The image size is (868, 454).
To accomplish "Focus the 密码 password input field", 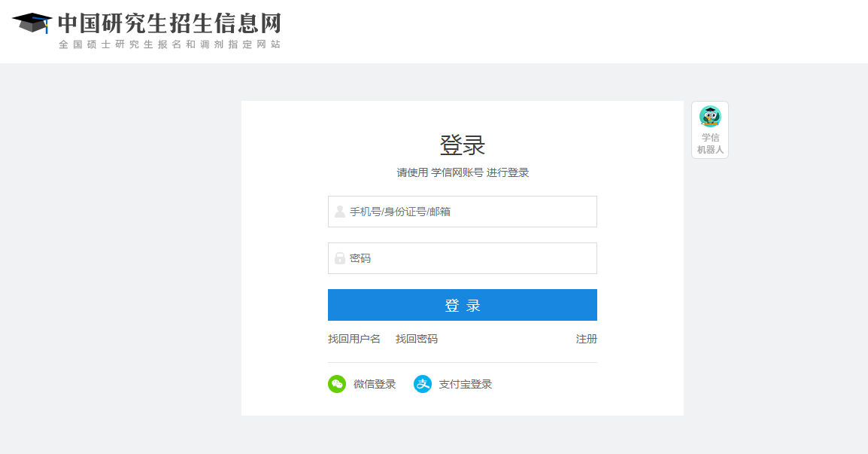I will (x=470, y=258).
